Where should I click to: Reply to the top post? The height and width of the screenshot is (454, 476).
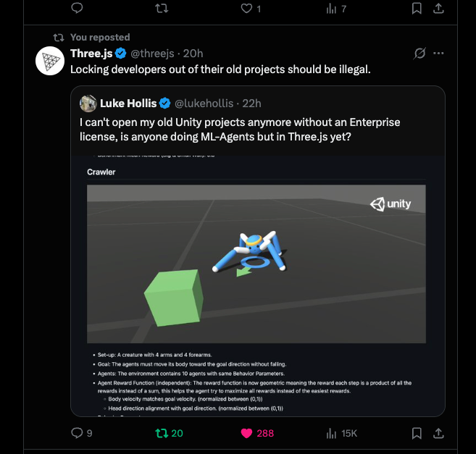pyautogui.click(x=78, y=9)
